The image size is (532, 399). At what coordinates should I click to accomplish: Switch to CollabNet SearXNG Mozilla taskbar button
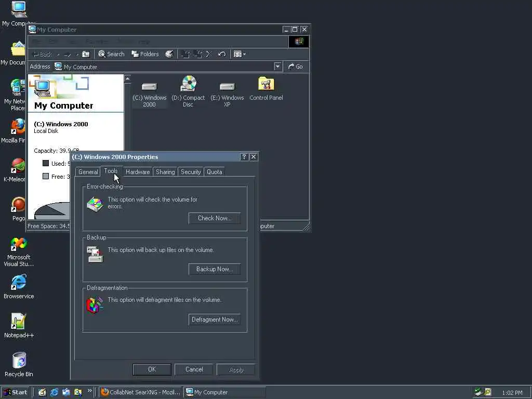(x=140, y=392)
